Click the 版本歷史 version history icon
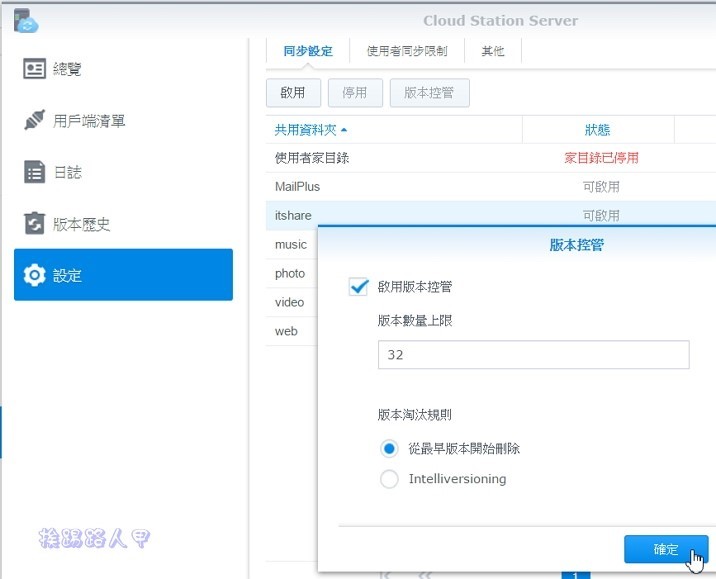The height and width of the screenshot is (579, 716). [35, 224]
